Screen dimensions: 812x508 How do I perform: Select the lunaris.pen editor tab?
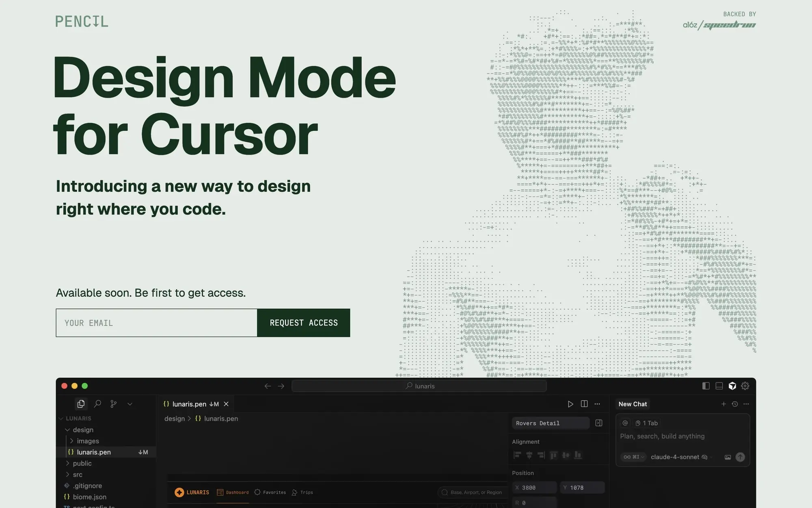click(x=189, y=404)
